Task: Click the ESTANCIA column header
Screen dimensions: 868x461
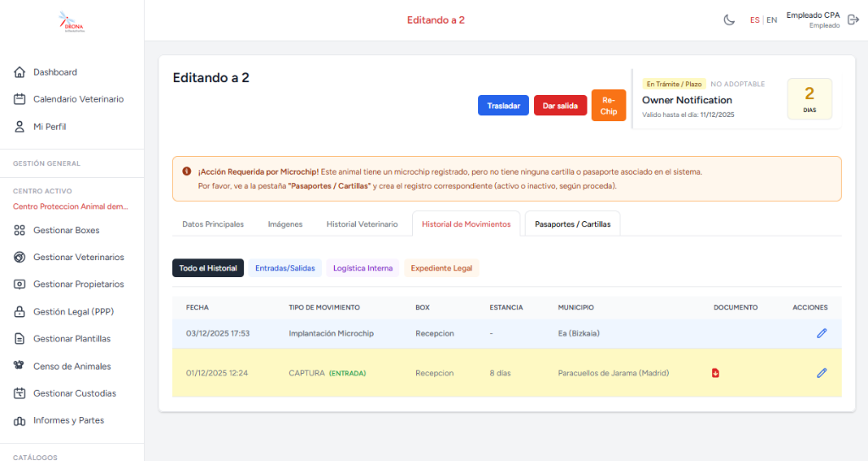Action: coord(506,308)
